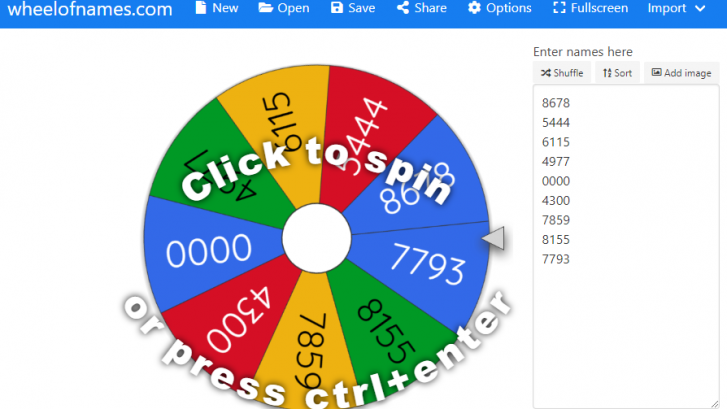This screenshot has height=409, width=727.
Task: Click the Shuffle arrows icon
Action: (x=546, y=73)
